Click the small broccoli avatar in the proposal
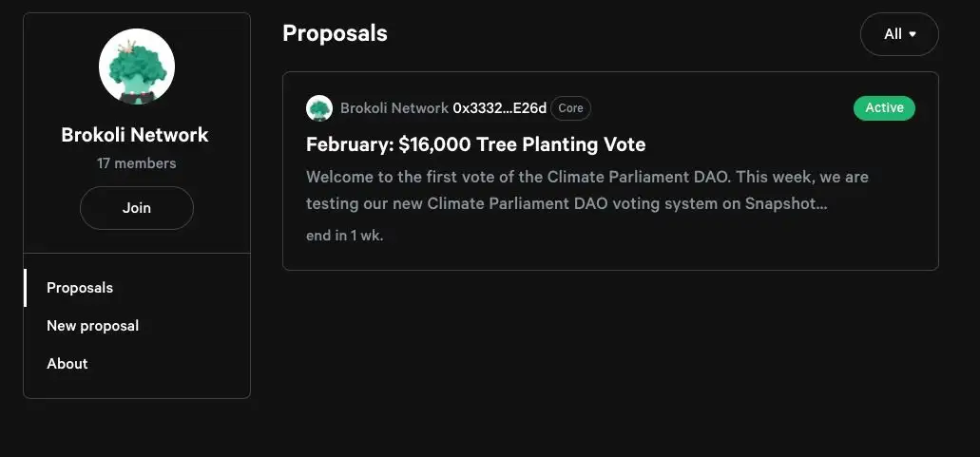This screenshot has width=980, height=457. click(318, 108)
